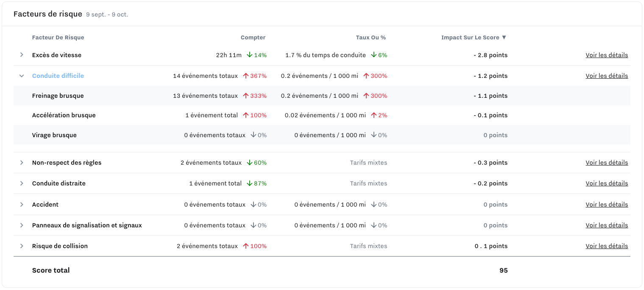Click the 0 . 1 points score impact
Screen dimensions: 644x290
[491, 246]
